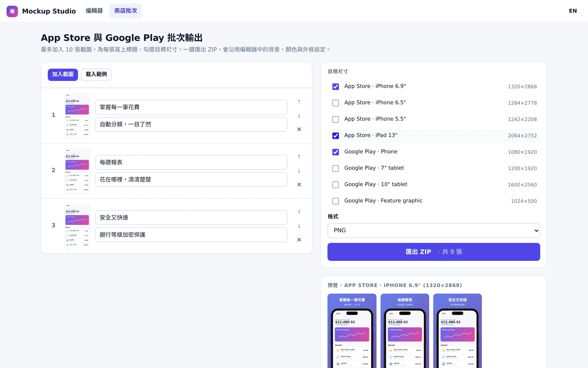The width and height of the screenshot is (588, 368).
Task: Click dimension text 1080×1920
Action: click(522, 152)
